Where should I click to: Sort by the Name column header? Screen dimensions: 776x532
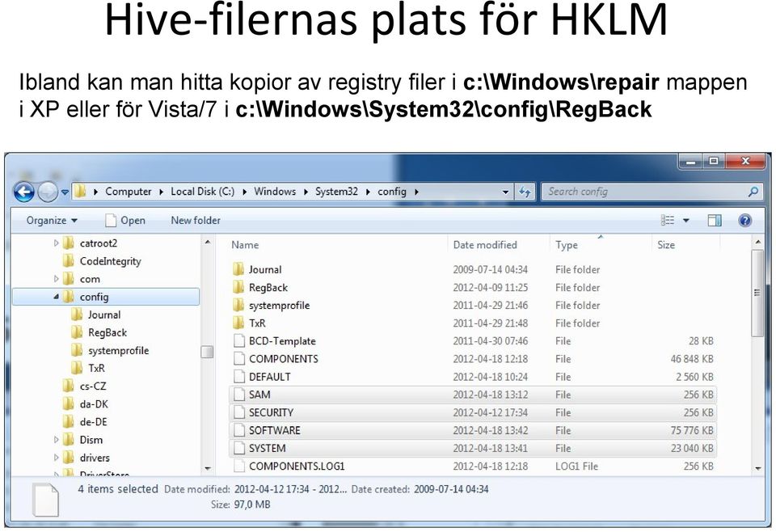[245, 245]
